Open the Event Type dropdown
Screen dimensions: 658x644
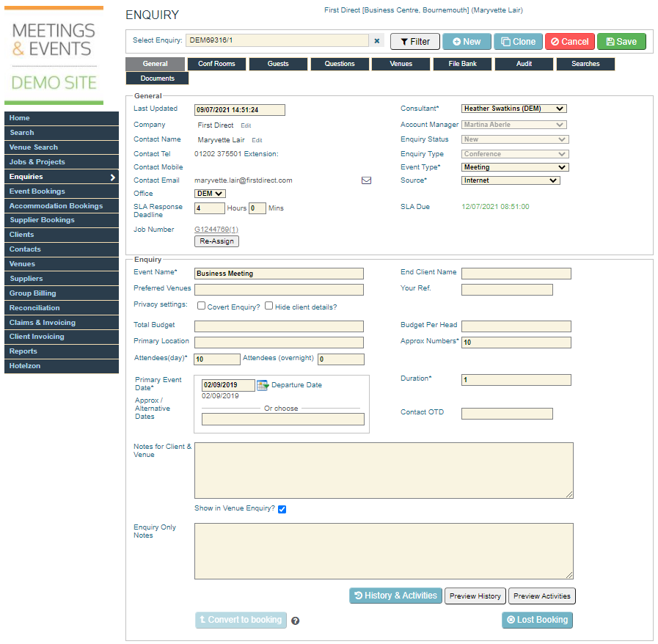[515, 167]
